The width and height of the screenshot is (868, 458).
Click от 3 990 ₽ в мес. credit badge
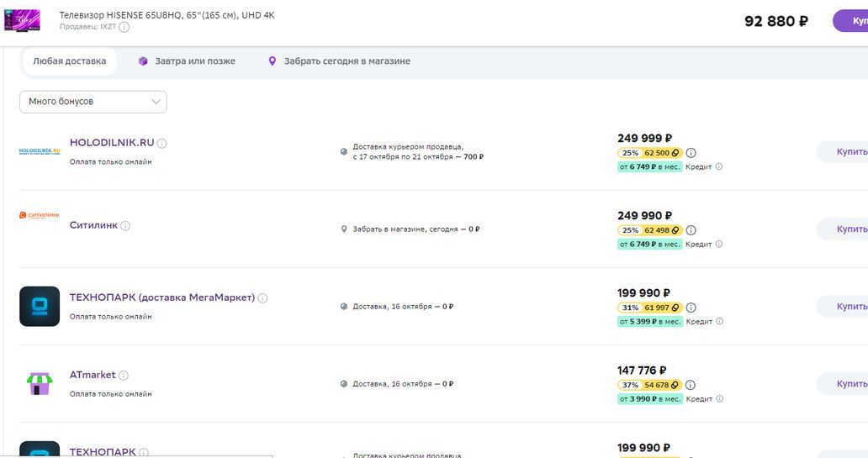pos(649,399)
